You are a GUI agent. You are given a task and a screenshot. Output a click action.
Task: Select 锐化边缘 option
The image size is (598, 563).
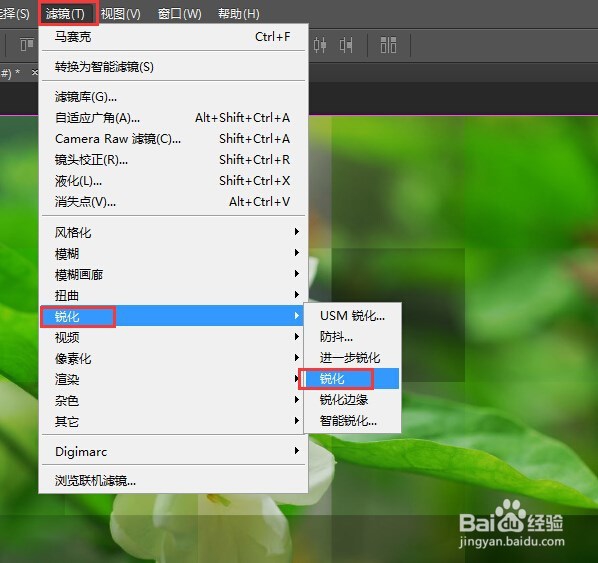click(352, 400)
